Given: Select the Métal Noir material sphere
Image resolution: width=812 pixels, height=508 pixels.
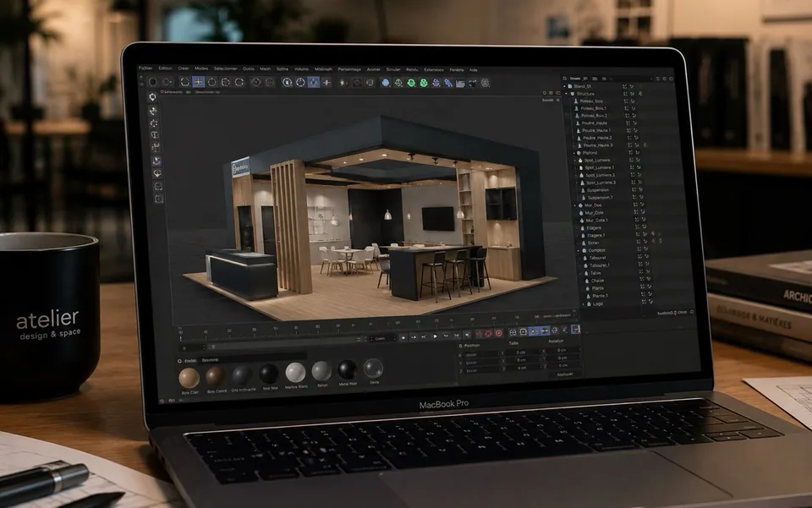Looking at the screenshot, I should (348, 370).
